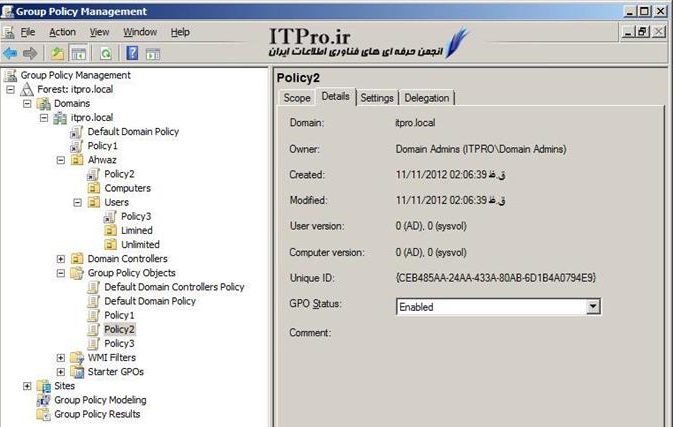Image resolution: width=673 pixels, height=427 pixels.
Task: Select the Group Policy Modeling node
Action: click(97, 400)
